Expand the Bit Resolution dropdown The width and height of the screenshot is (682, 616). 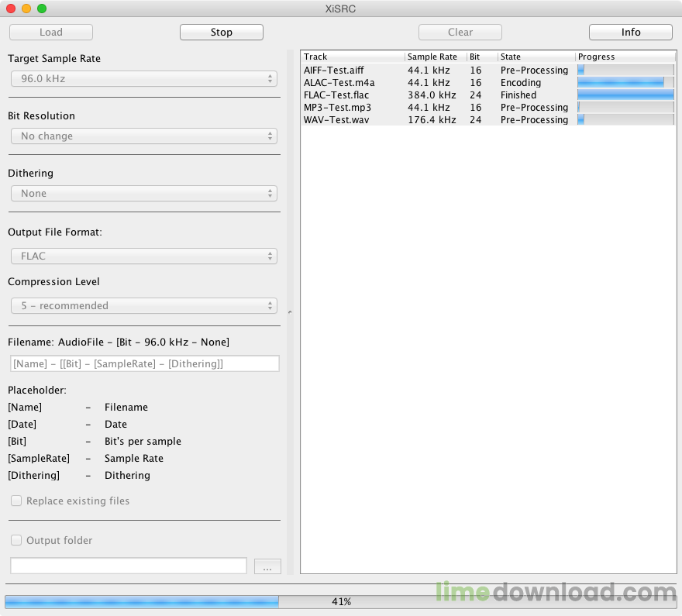[144, 136]
